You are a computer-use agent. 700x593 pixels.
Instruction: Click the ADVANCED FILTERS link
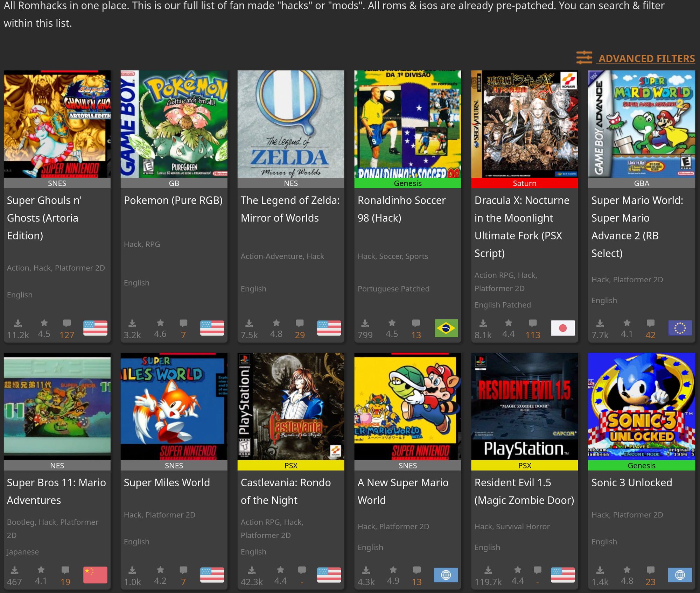tap(646, 58)
